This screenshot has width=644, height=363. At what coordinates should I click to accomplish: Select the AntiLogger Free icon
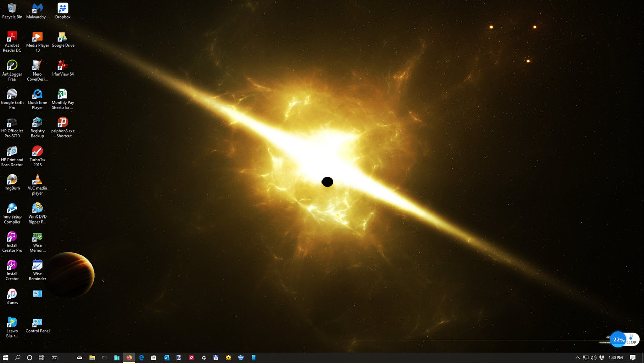12,70
